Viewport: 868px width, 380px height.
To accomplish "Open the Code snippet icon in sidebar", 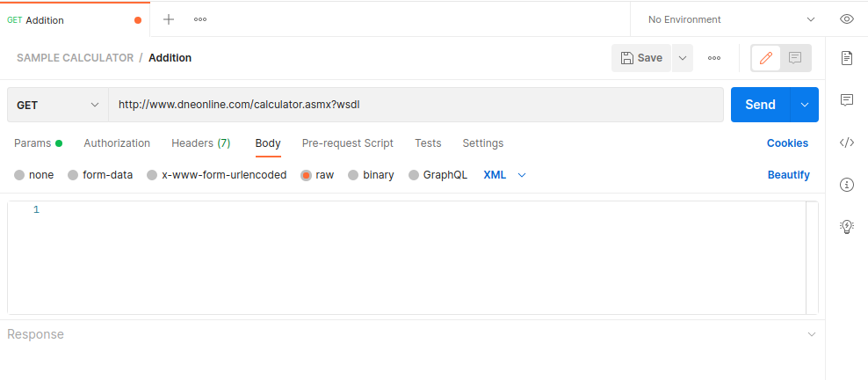I will click(x=846, y=142).
